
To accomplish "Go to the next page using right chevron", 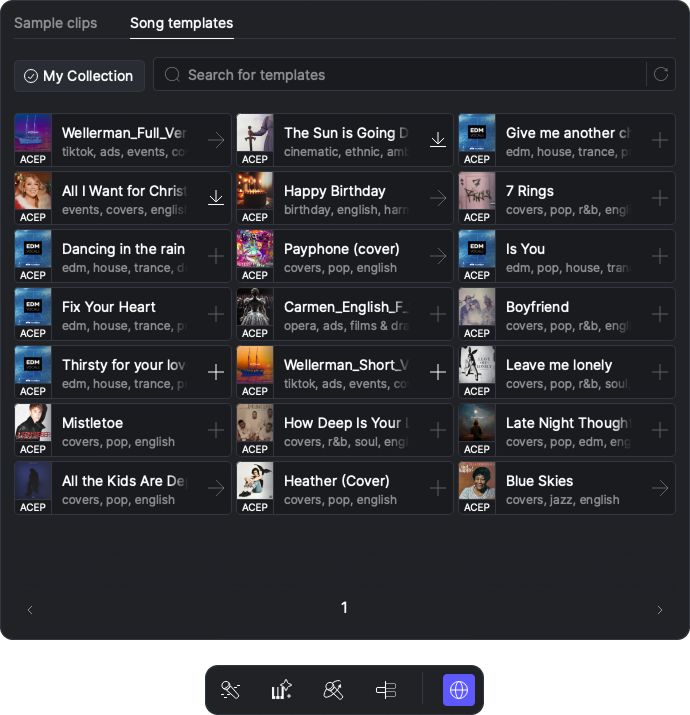I will coord(660,610).
